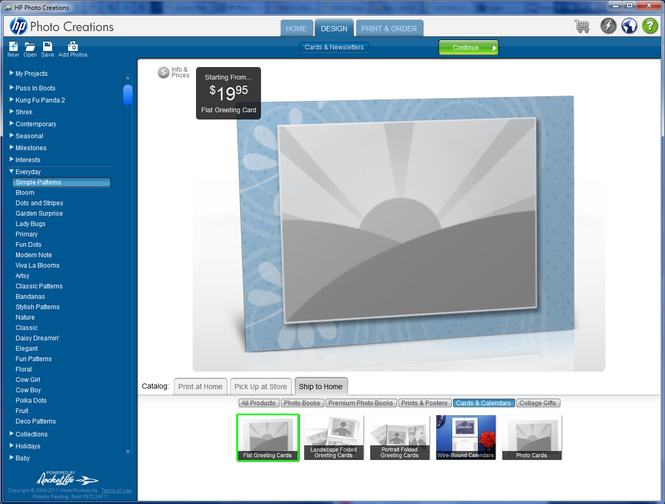This screenshot has height=504, width=665.
Task: Select the Garden Surprise theme
Action: point(39,213)
